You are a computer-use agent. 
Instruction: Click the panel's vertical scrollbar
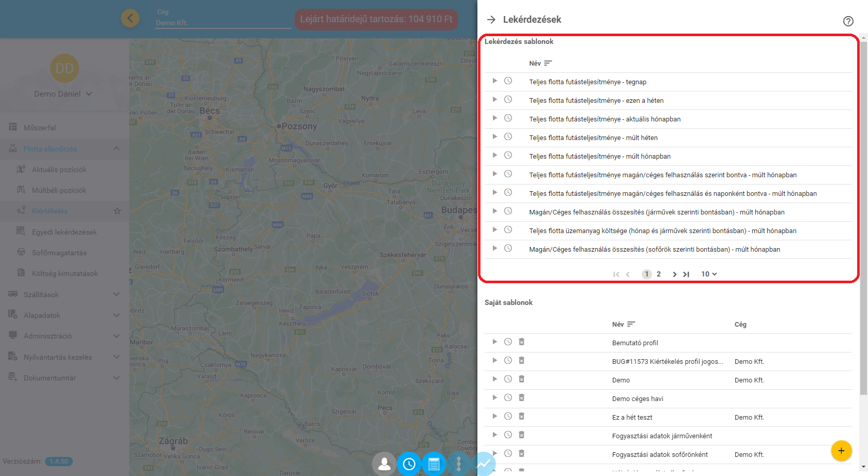863,207
